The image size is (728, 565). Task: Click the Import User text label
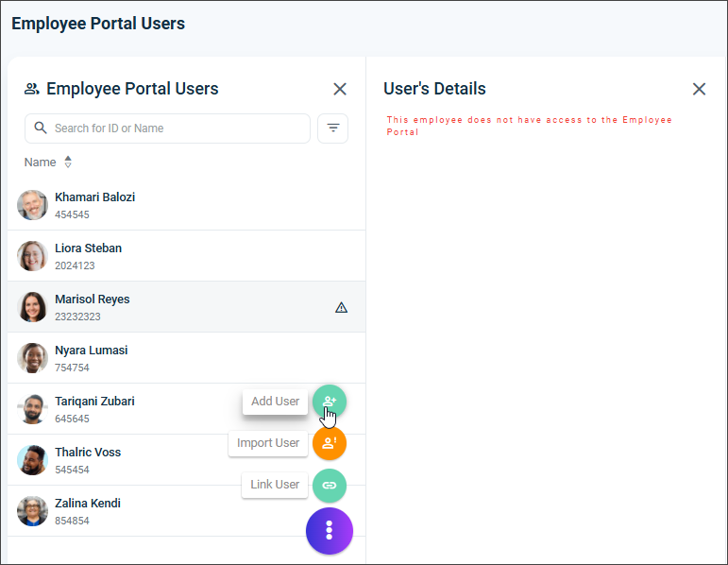coord(268,443)
